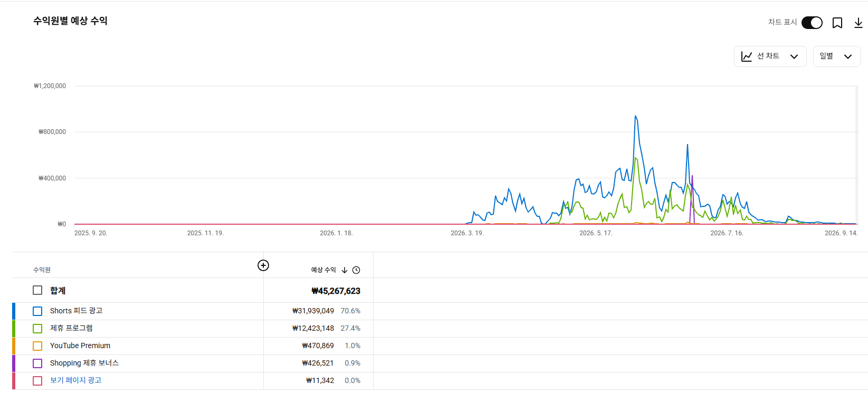The image size is (868, 393).
Task: Click the chevron in the 일별 selector
Action: click(848, 56)
